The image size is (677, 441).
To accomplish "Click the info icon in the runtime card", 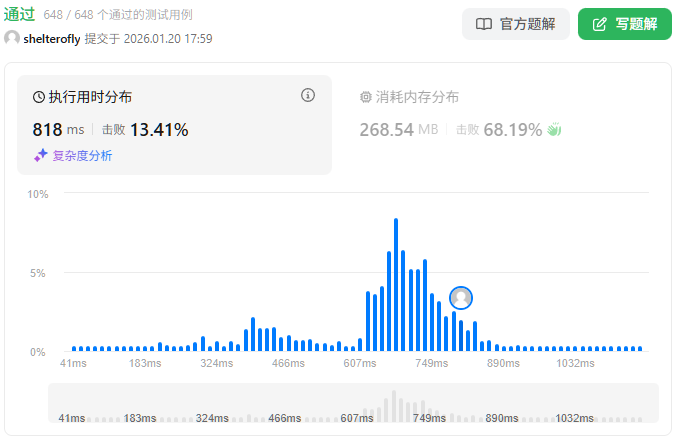I will [x=308, y=95].
